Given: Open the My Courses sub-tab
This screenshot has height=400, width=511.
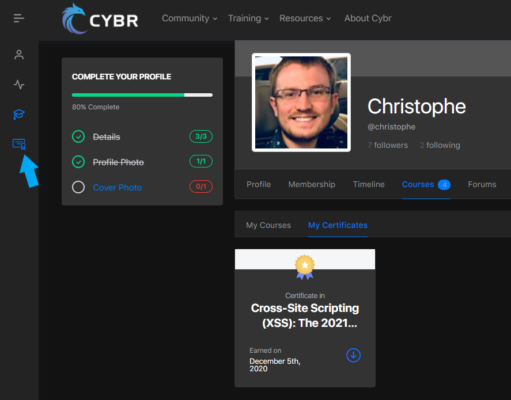Looking at the screenshot, I should pos(268,225).
